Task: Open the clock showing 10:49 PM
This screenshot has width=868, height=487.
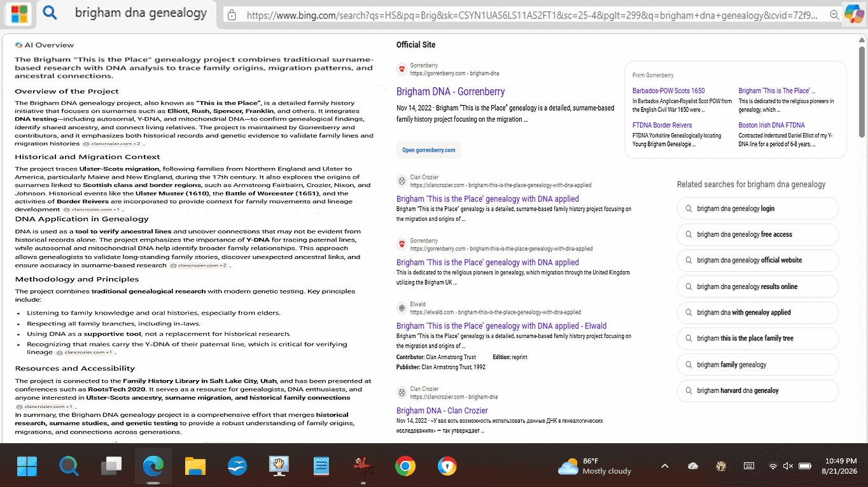Action: click(x=841, y=466)
